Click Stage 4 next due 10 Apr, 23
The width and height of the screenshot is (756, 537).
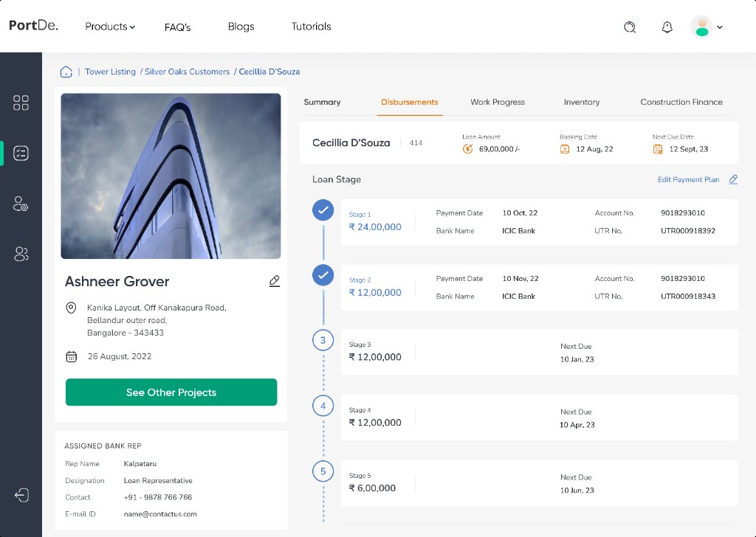pos(577,425)
